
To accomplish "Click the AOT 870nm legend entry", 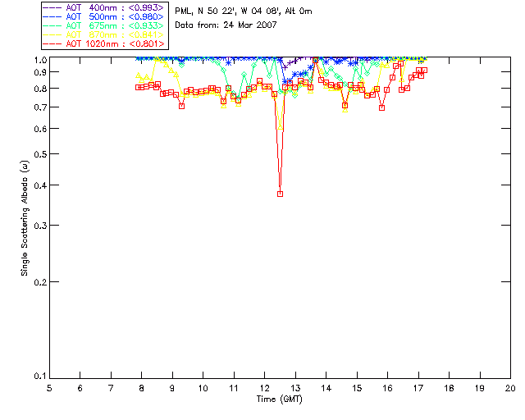I will pos(103,34).
